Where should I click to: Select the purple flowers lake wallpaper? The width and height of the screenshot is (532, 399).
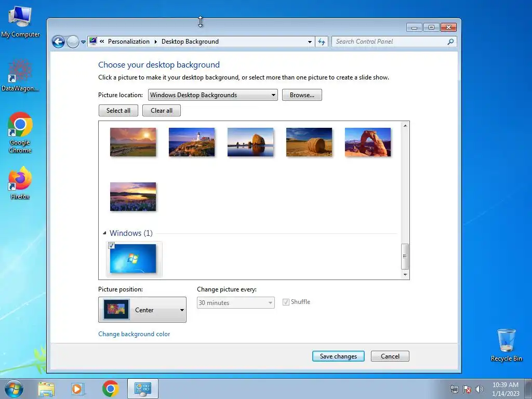coord(133,197)
